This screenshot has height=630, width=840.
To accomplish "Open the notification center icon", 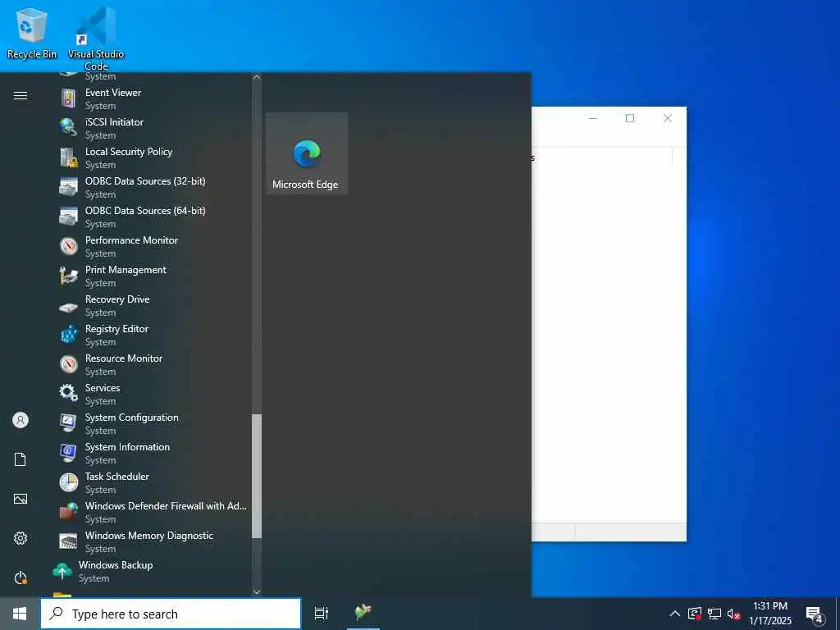I will click(815, 614).
